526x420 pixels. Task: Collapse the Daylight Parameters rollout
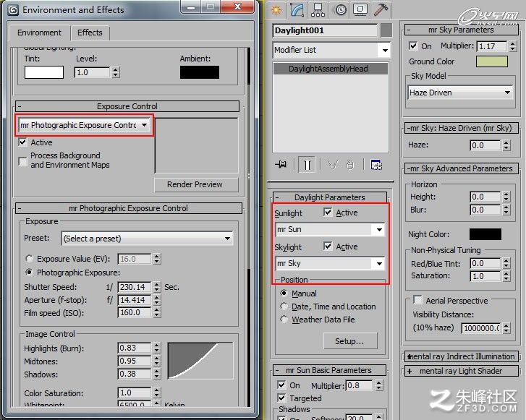[x=329, y=197]
